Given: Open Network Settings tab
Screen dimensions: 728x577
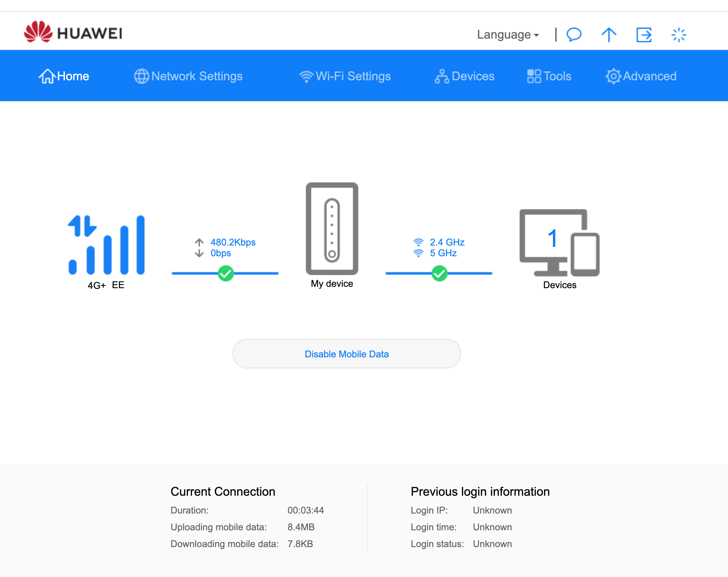Looking at the screenshot, I should (x=189, y=76).
